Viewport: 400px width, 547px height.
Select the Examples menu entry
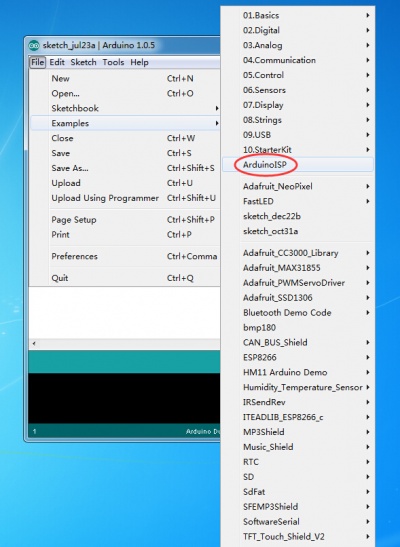tap(125, 123)
